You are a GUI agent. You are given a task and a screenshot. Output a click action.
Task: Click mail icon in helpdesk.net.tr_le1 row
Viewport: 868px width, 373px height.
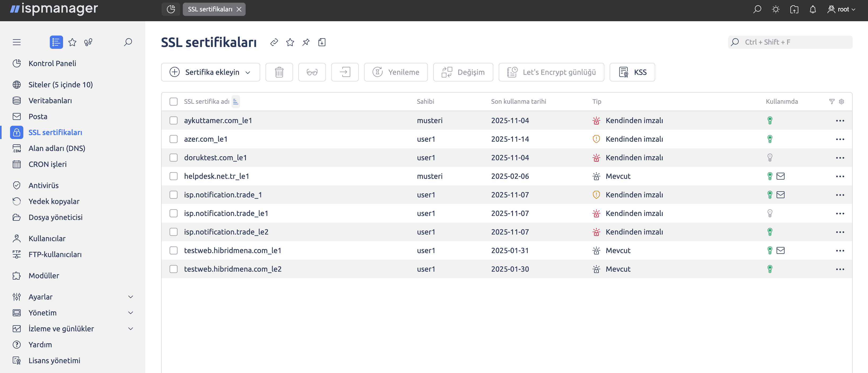point(780,176)
